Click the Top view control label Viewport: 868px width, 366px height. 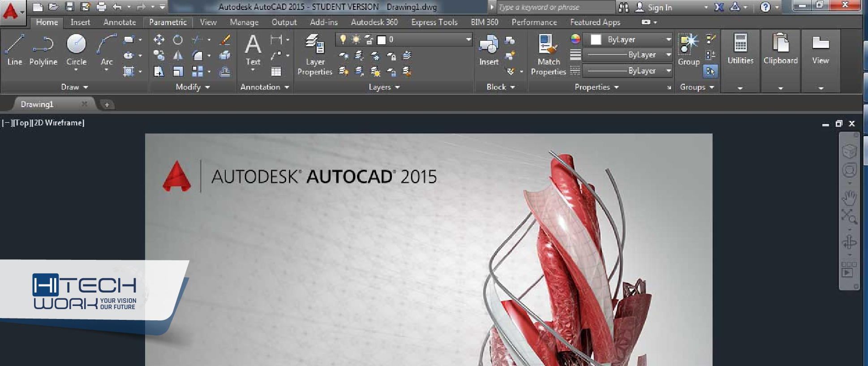(22, 123)
